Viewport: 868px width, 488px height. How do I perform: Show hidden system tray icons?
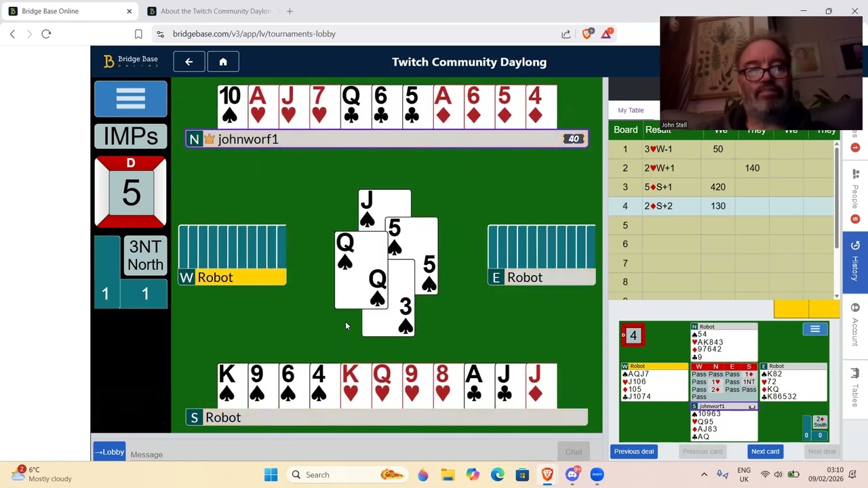pos(704,474)
